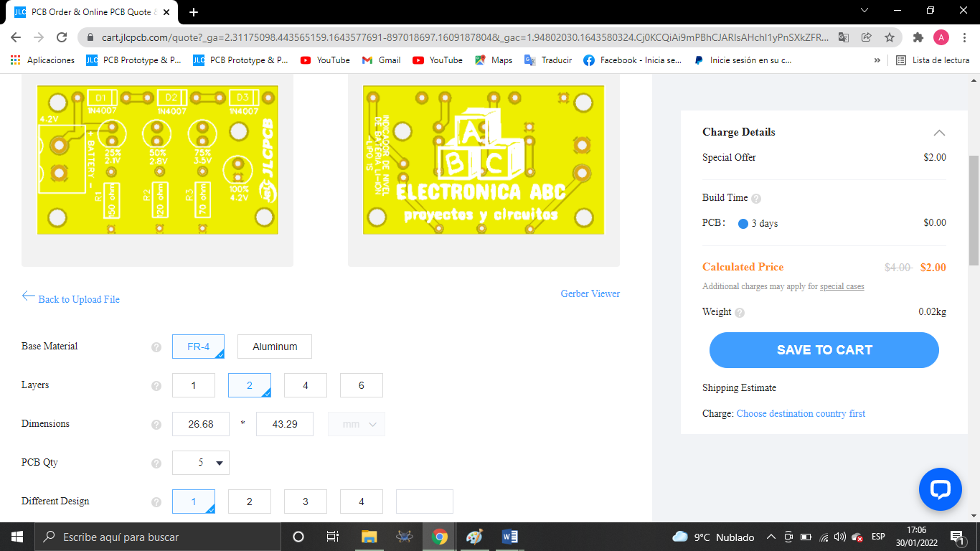Click help icon next to Dimensions
The height and width of the screenshot is (551, 980).
point(156,425)
